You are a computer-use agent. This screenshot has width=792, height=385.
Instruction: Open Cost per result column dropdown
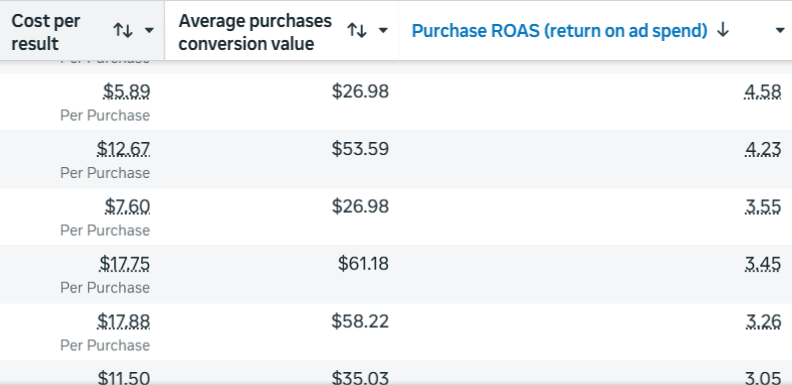(149, 30)
